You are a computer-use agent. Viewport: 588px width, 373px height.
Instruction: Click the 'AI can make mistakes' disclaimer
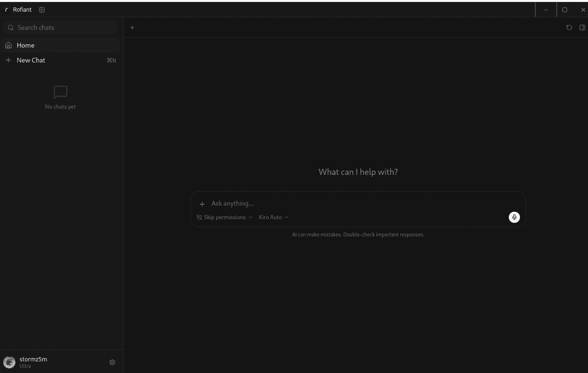(x=358, y=235)
